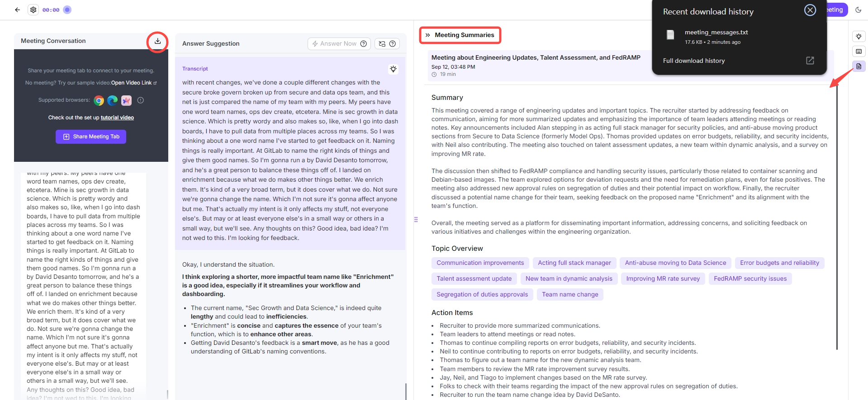Open settings with the gear icon

(x=33, y=9)
